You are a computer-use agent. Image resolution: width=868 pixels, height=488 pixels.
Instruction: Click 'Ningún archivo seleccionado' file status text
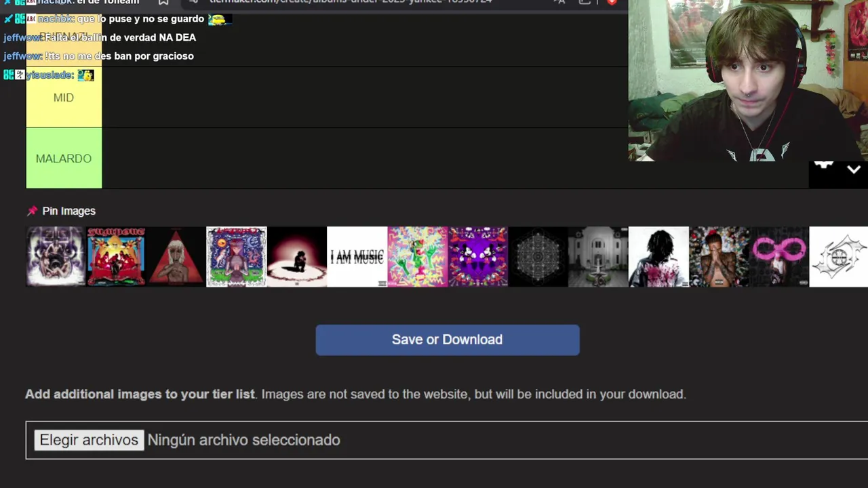pyautogui.click(x=244, y=440)
